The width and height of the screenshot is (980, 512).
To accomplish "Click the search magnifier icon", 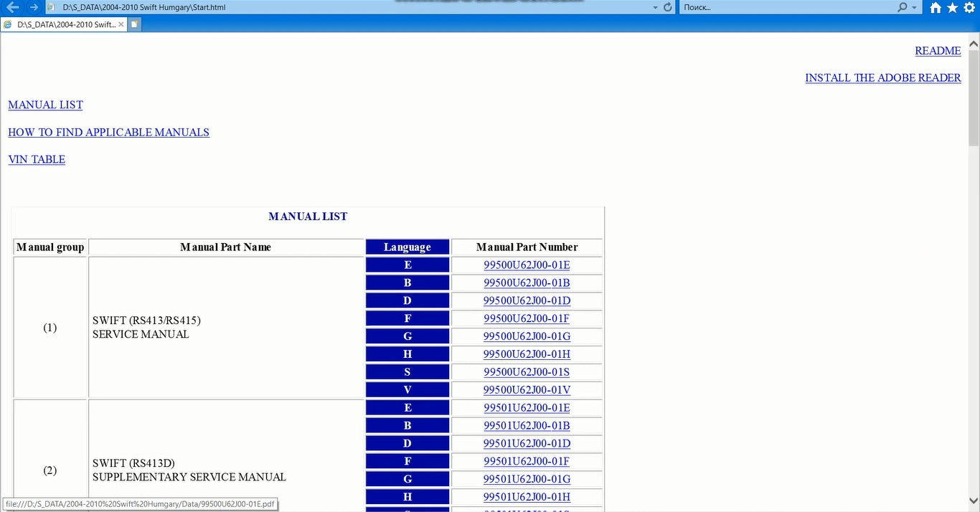I will click(x=902, y=7).
